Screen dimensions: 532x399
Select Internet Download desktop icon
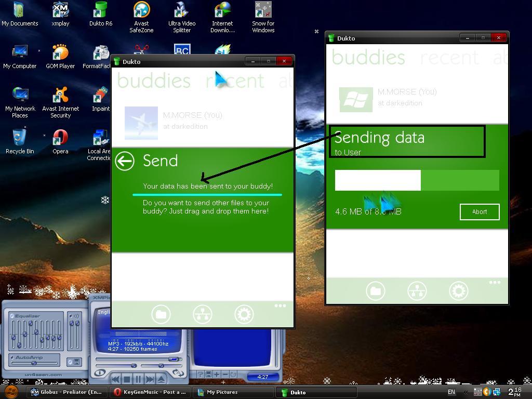[x=222, y=17]
